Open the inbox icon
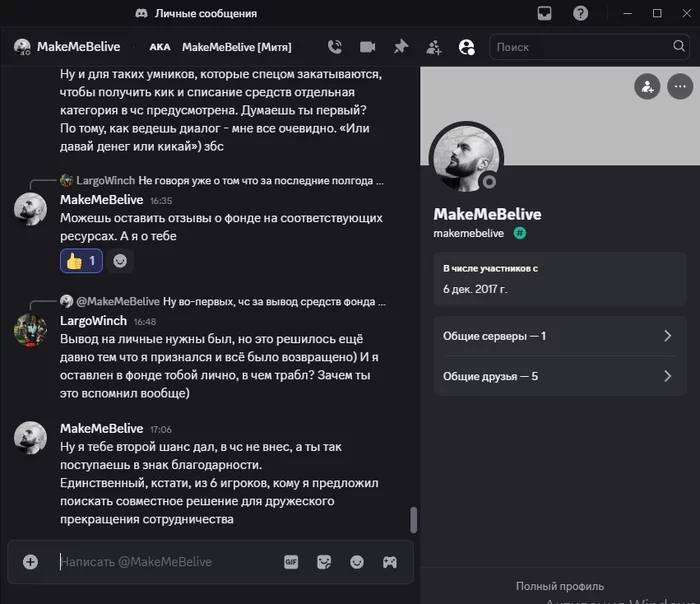Screen dimensions: 700x604 pos(544,13)
